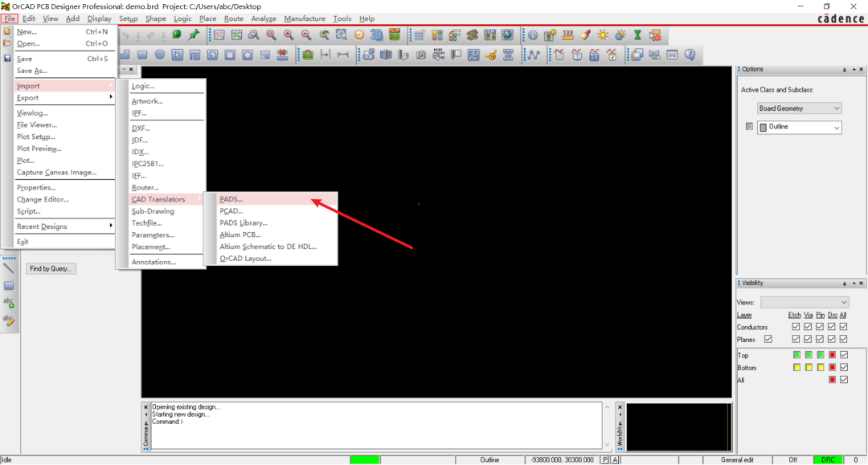
Task: Open the Manufacture menu
Action: (305, 18)
